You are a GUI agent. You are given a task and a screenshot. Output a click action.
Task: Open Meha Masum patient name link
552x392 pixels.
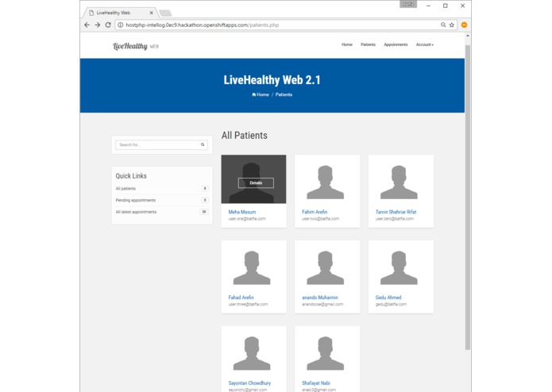242,212
